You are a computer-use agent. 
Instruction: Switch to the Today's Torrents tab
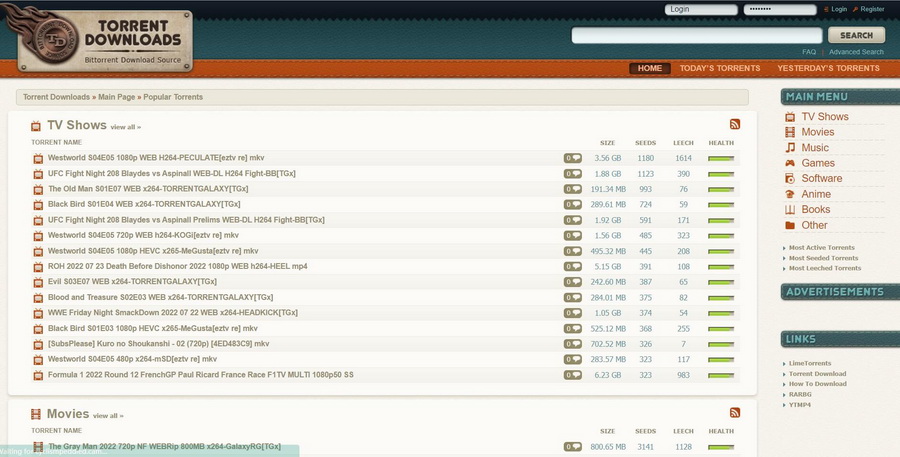click(x=720, y=68)
